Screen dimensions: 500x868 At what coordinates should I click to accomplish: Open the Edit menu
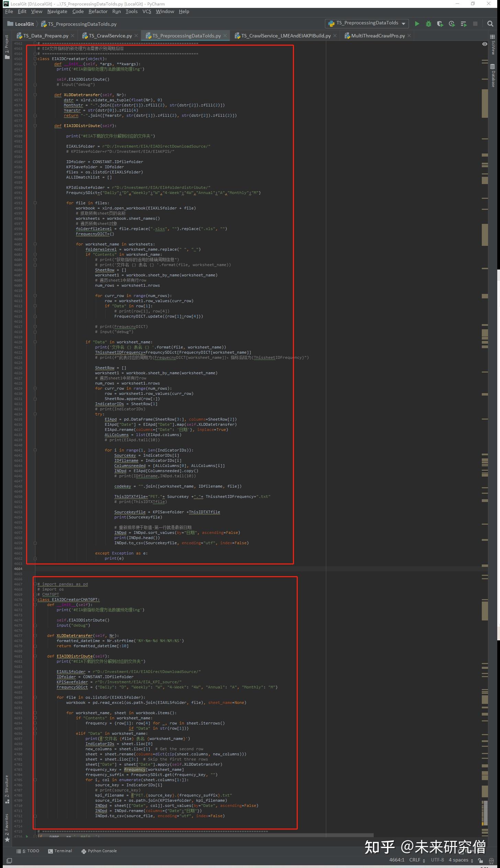pos(22,11)
